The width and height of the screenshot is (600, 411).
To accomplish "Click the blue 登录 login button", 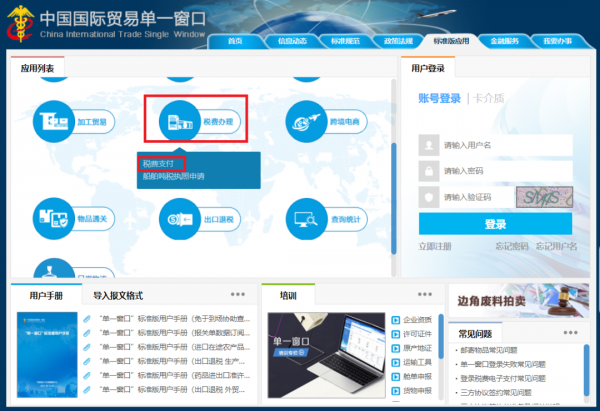I will pos(495,223).
